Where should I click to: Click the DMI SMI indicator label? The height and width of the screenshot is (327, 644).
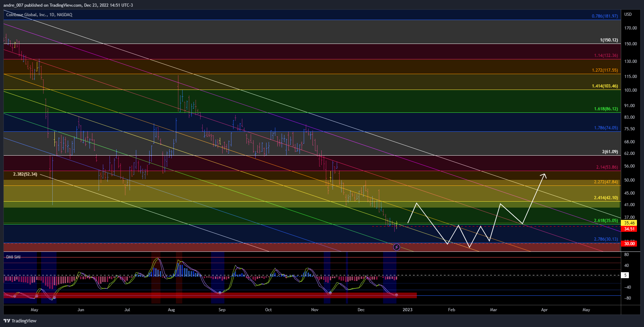click(x=13, y=257)
